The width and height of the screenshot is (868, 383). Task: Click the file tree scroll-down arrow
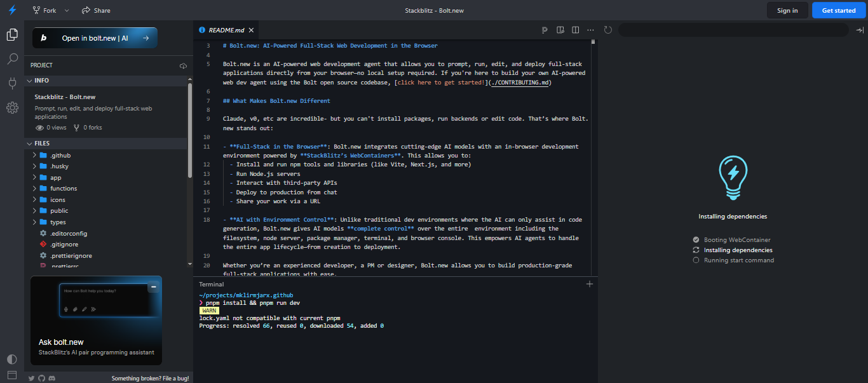[189, 264]
